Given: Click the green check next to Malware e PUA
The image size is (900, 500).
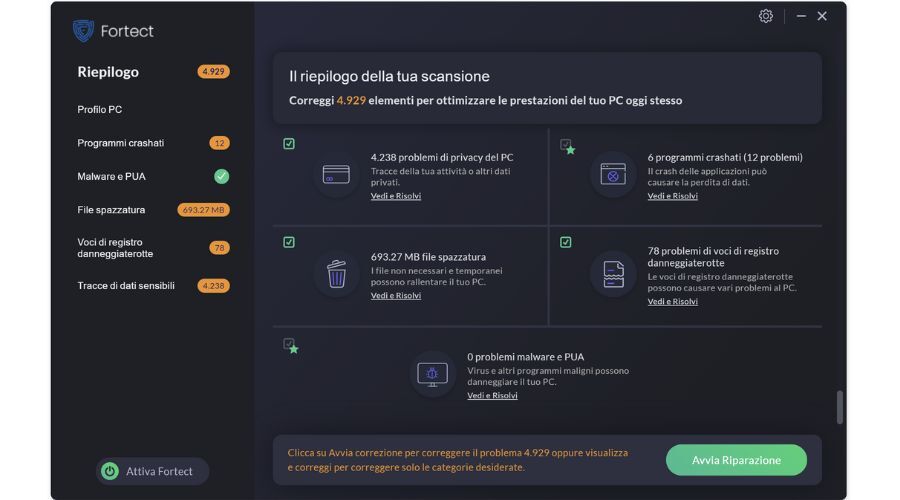Looking at the screenshot, I should pos(222,176).
